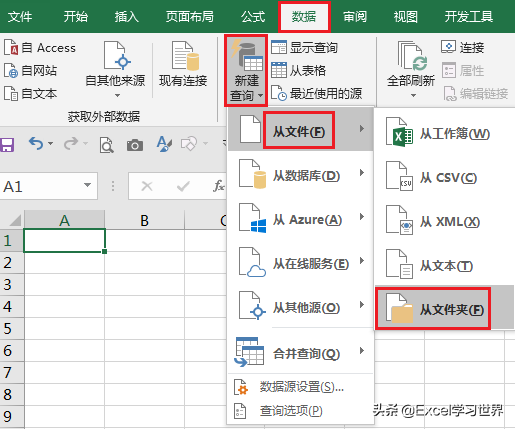This screenshot has width=515, height=429.
Task: Click the Redo arrow icon
Action: [x=71, y=144]
